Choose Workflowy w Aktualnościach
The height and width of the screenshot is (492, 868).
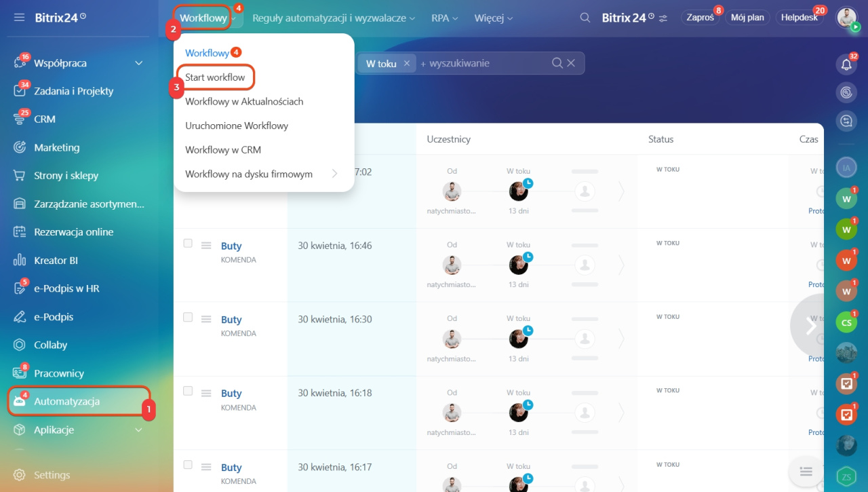pyautogui.click(x=244, y=102)
